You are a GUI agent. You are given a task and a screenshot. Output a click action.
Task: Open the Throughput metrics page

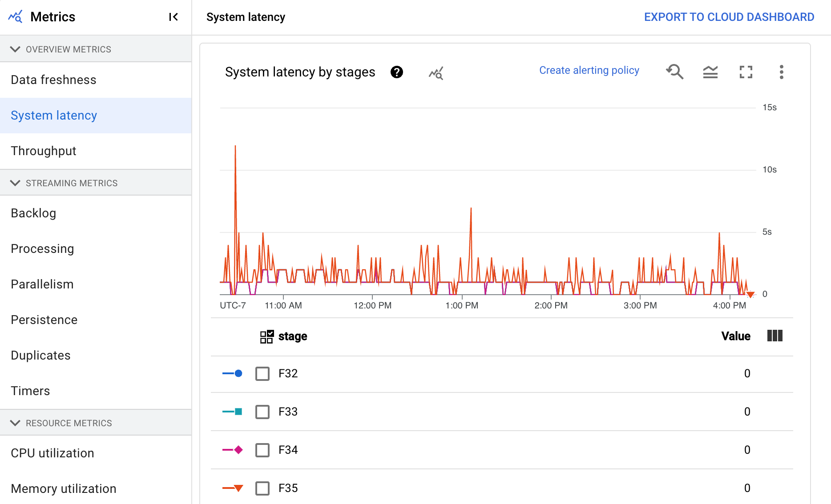43,151
